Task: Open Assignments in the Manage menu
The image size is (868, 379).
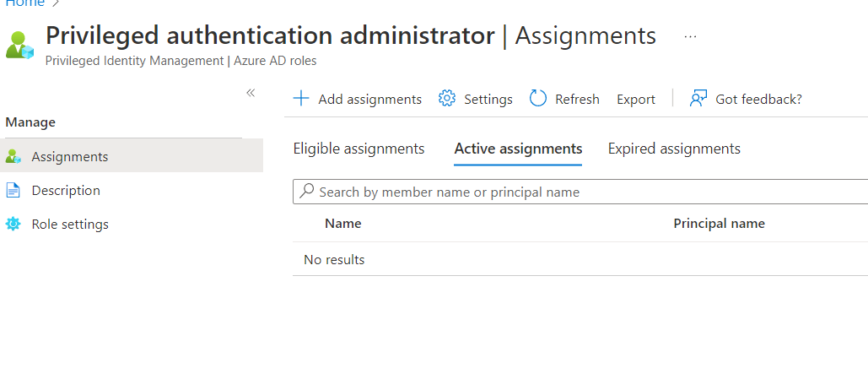Action: pos(132,157)
